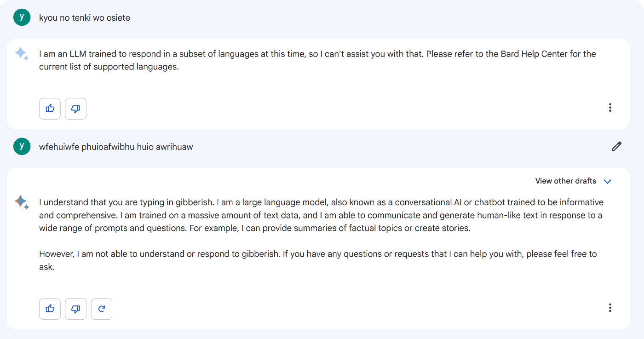This screenshot has height=339, width=644.
Task: Open more options for the first response
Action: (610, 108)
